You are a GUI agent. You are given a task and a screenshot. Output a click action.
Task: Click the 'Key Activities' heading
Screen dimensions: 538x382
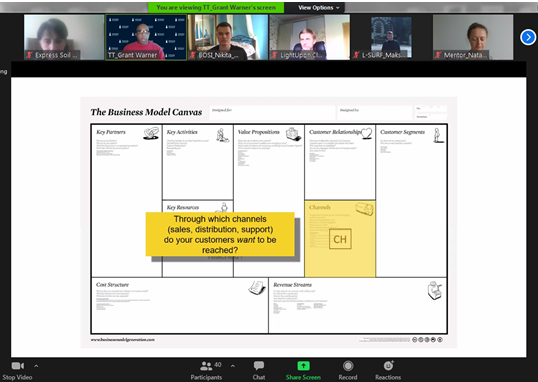click(182, 132)
